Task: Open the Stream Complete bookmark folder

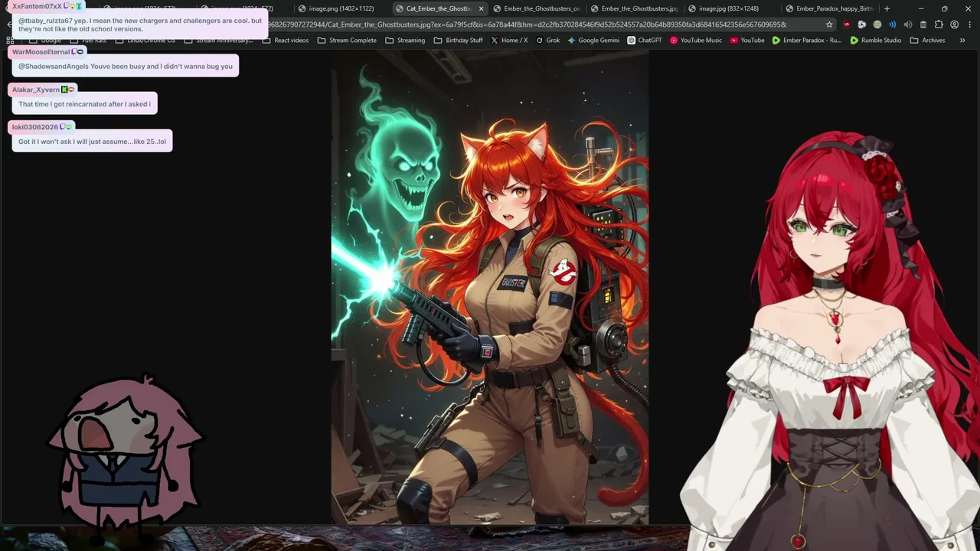Action: pyautogui.click(x=347, y=41)
